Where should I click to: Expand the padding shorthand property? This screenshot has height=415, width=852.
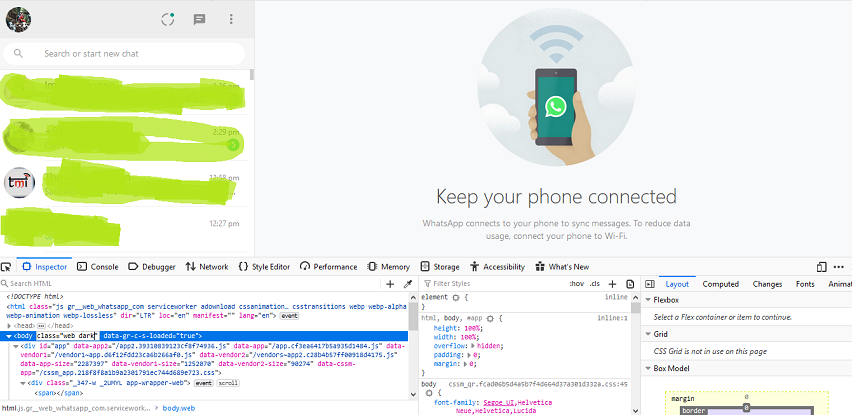click(x=469, y=355)
